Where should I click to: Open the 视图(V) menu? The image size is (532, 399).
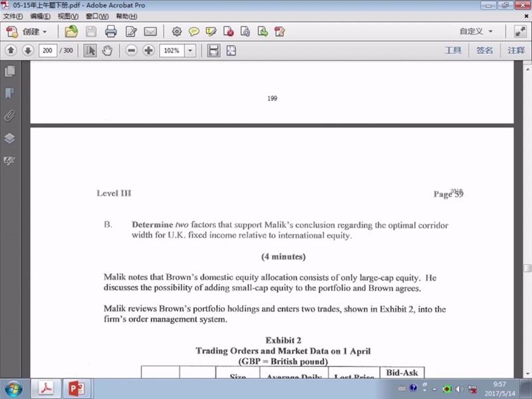click(68, 16)
